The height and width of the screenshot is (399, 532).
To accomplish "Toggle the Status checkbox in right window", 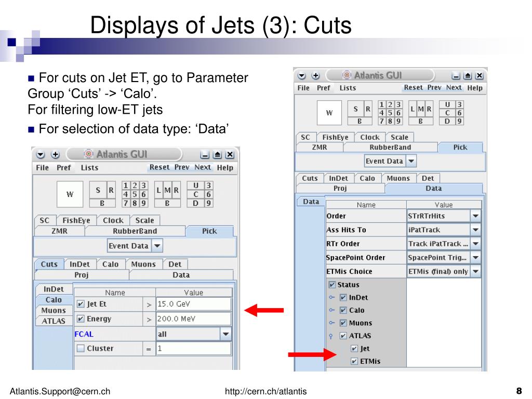I will (332, 285).
